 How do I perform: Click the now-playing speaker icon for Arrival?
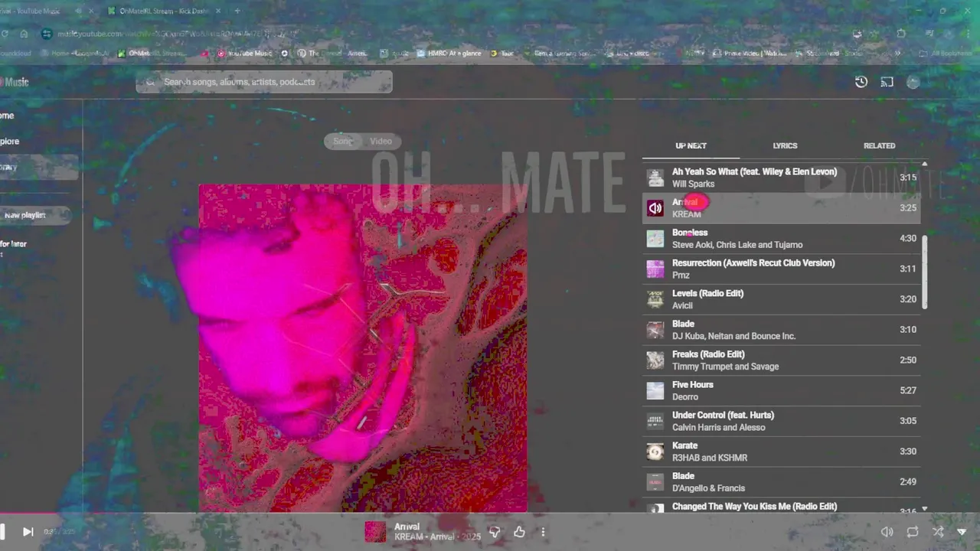pyautogui.click(x=655, y=208)
